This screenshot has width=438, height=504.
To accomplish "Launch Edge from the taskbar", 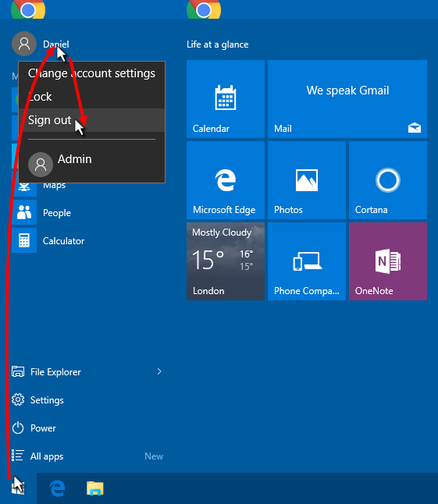I will (x=57, y=488).
